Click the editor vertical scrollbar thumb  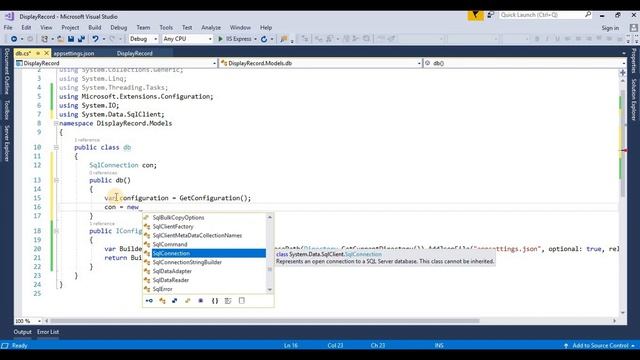click(x=622, y=143)
